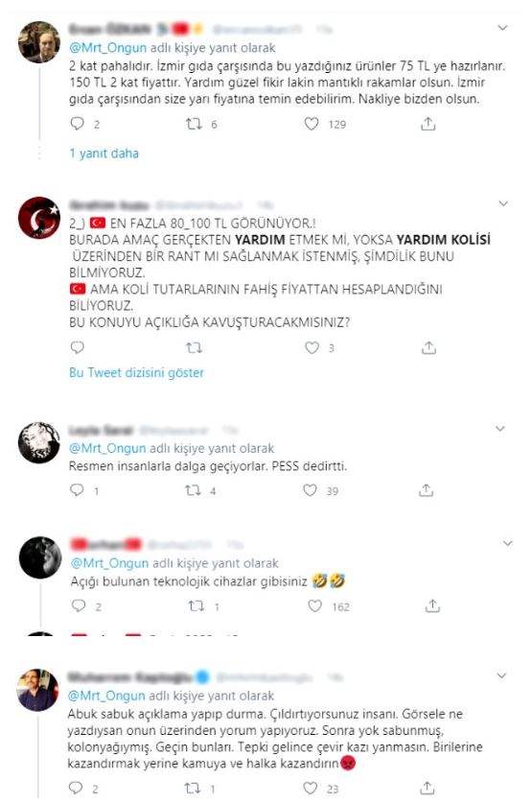Viewport: 532px width, 804px height.
Task: Share the Abuk sabuk açıklama tweet
Action: [428, 788]
